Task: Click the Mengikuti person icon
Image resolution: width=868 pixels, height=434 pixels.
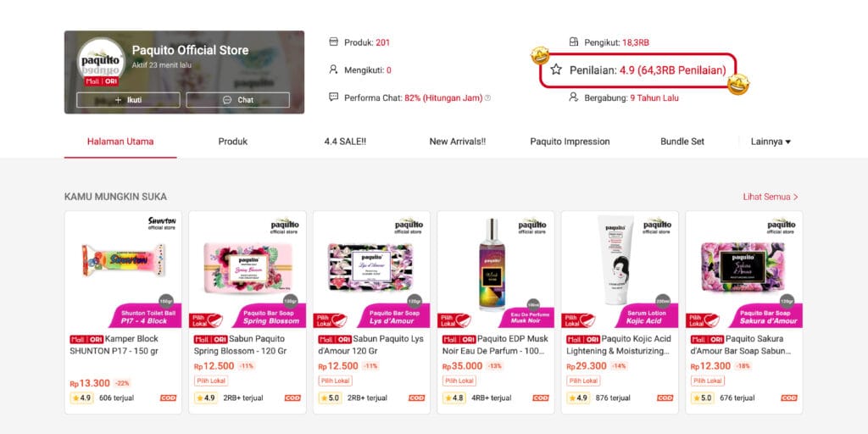Action: coord(333,70)
